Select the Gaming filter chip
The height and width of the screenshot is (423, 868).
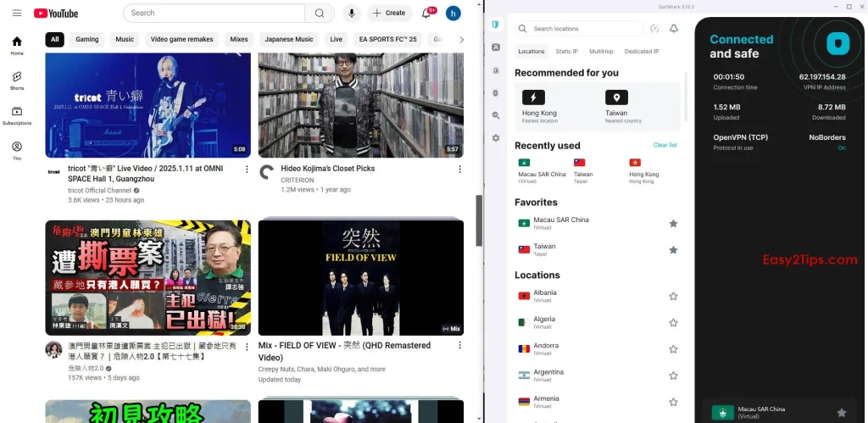pos(87,39)
